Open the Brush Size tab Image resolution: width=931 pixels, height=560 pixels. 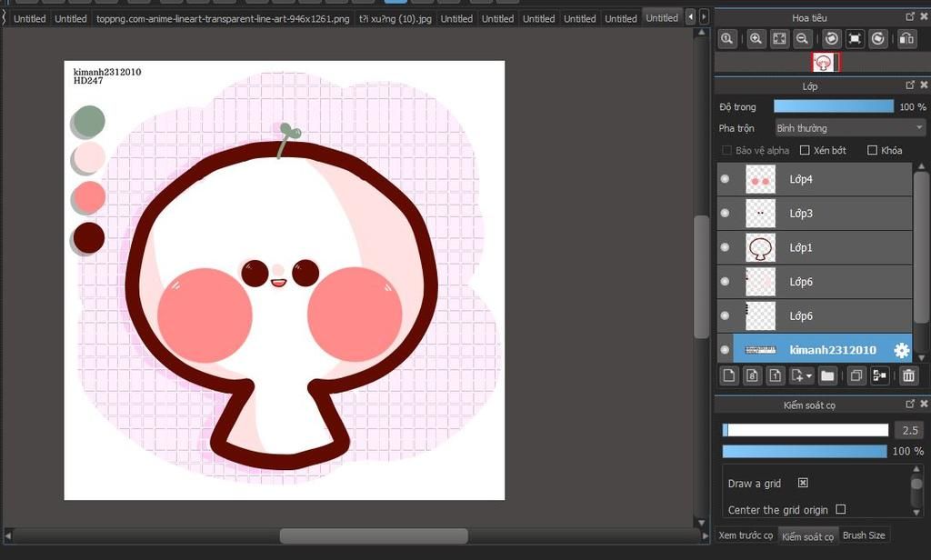[x=864, y=535]
